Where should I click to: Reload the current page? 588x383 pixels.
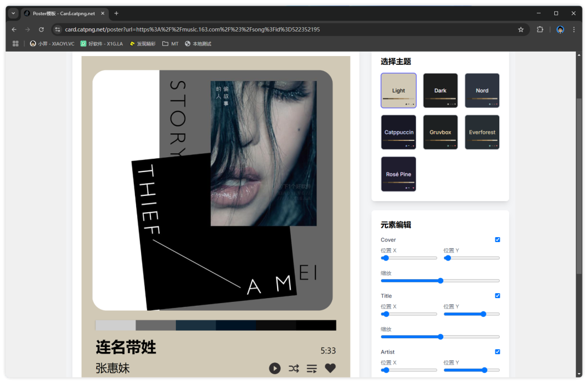[x=41, y=29]
